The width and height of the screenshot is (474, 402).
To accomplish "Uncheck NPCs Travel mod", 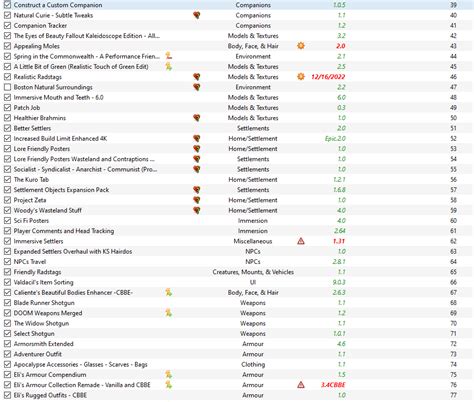I will 7,262.
